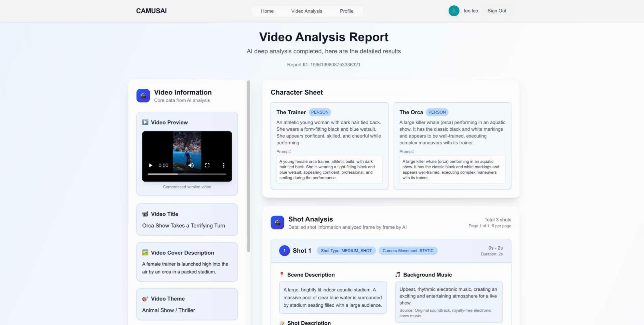Open the Profile page

(x=346, y=11)
